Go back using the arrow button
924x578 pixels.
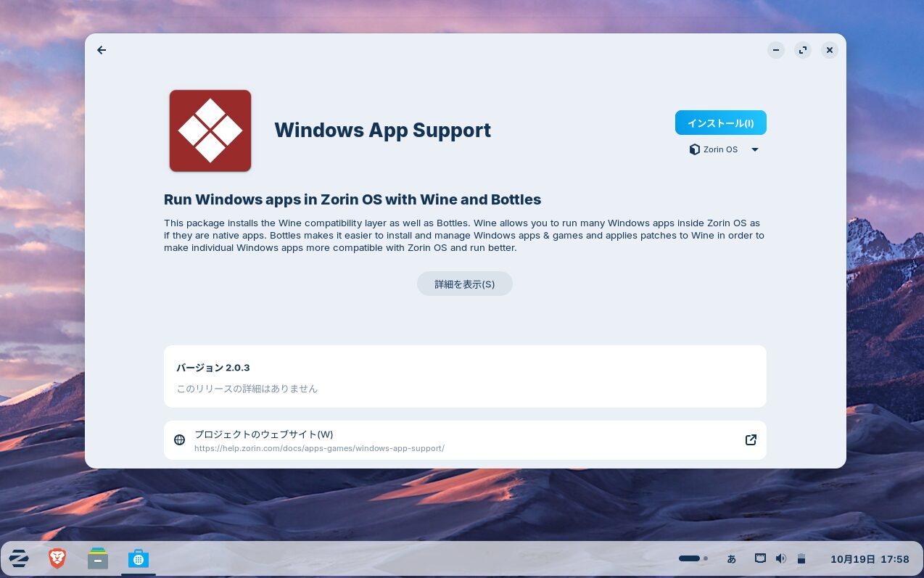tap(102, 50)
